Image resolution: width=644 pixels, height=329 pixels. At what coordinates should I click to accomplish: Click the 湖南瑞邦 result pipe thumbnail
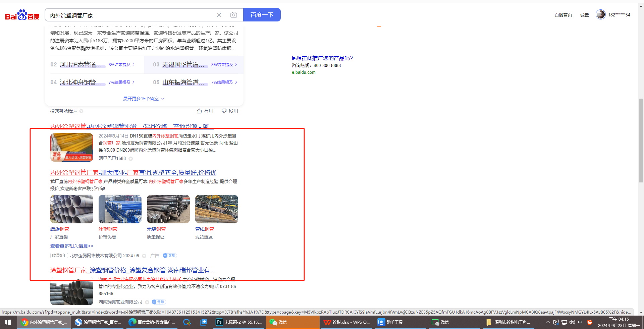click(72, 292)
